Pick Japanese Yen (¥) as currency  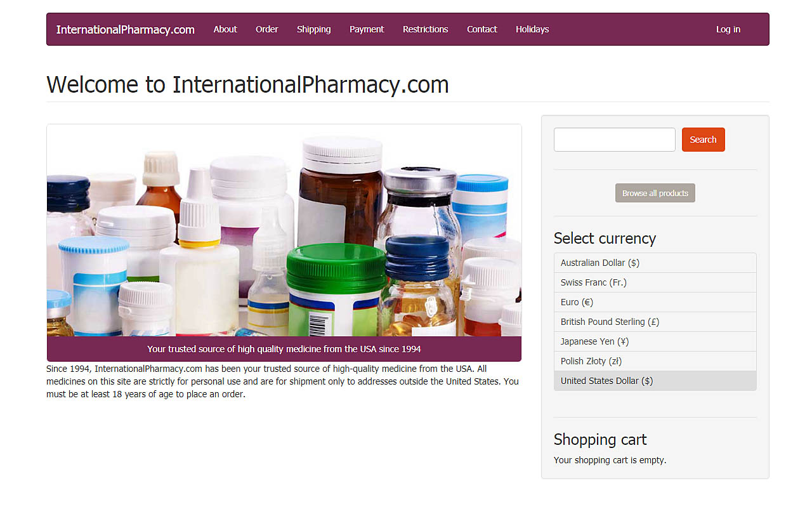655,341
